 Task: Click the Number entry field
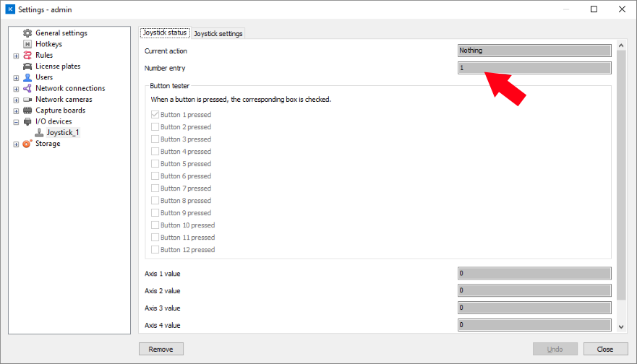tap(534, 68)
